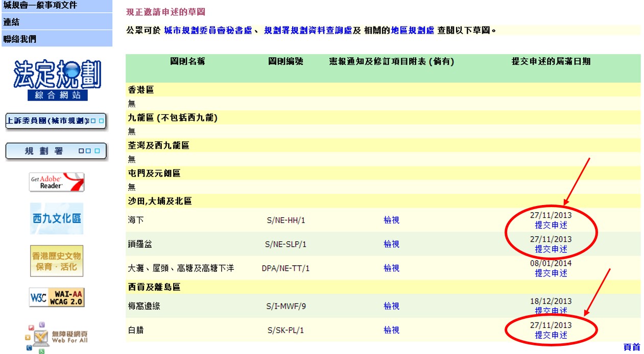
Task: Open the 城規會一般事項文件 menu item
Action: point(41,6)
